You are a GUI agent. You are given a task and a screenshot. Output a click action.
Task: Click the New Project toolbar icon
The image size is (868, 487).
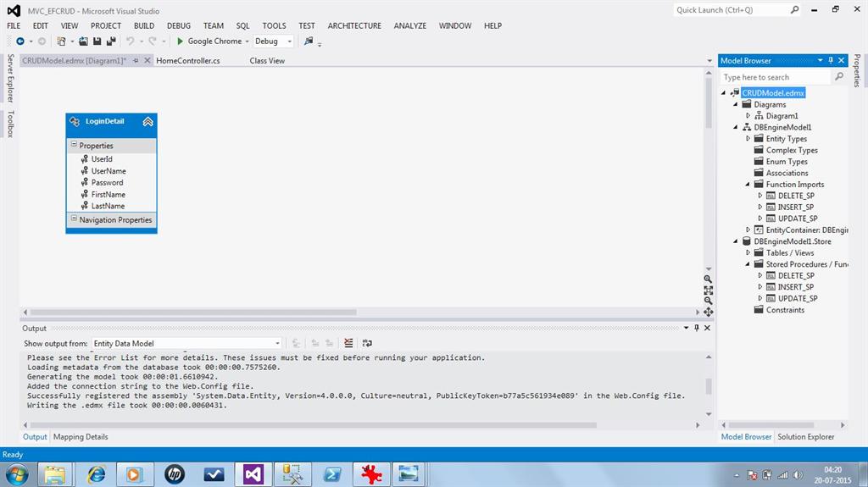(61, 41)
